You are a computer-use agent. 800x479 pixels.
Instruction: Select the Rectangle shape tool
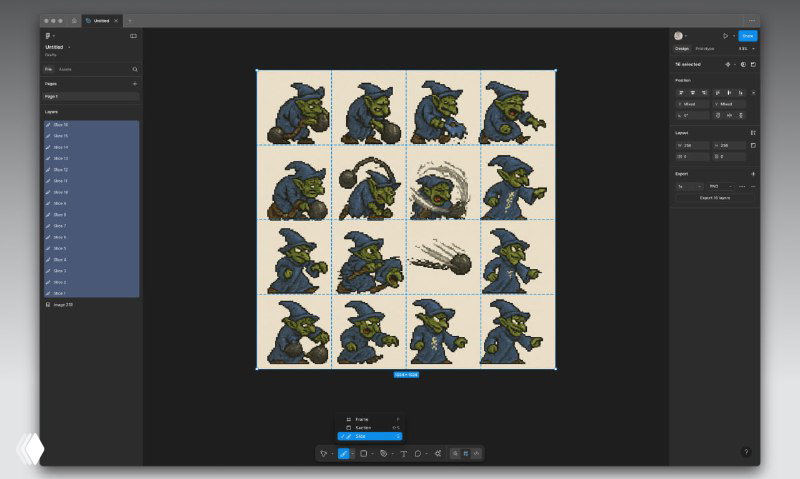tap(363, 453)
